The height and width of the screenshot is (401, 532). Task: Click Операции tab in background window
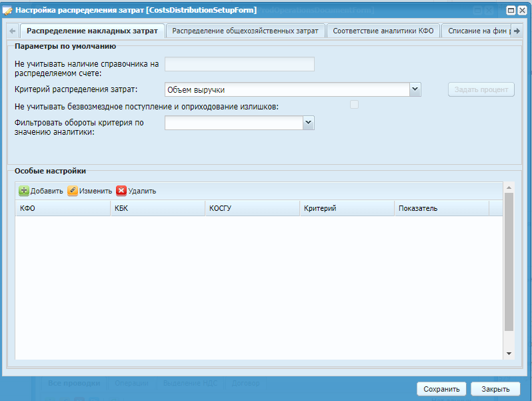click(131, 383)
